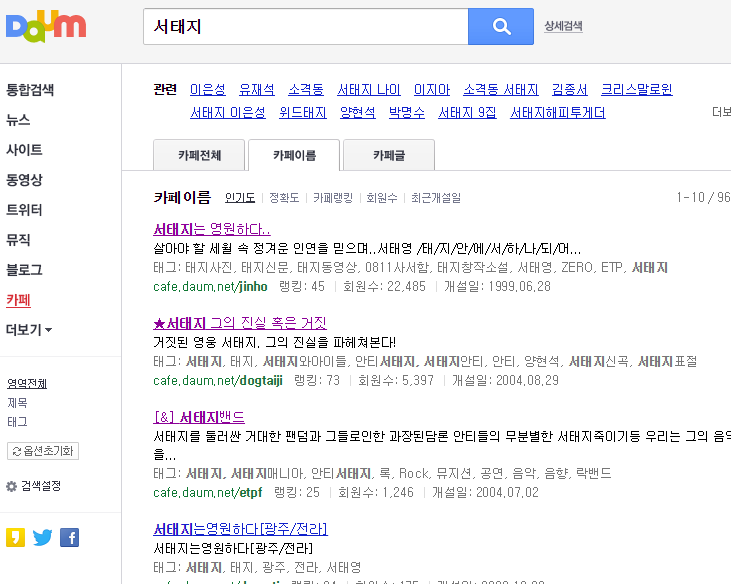Click related search 서태지 9집
The image size is (731, 584).
467,113
